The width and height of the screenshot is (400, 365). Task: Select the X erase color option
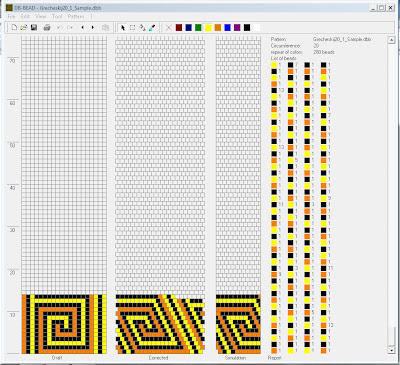(169, 28)
